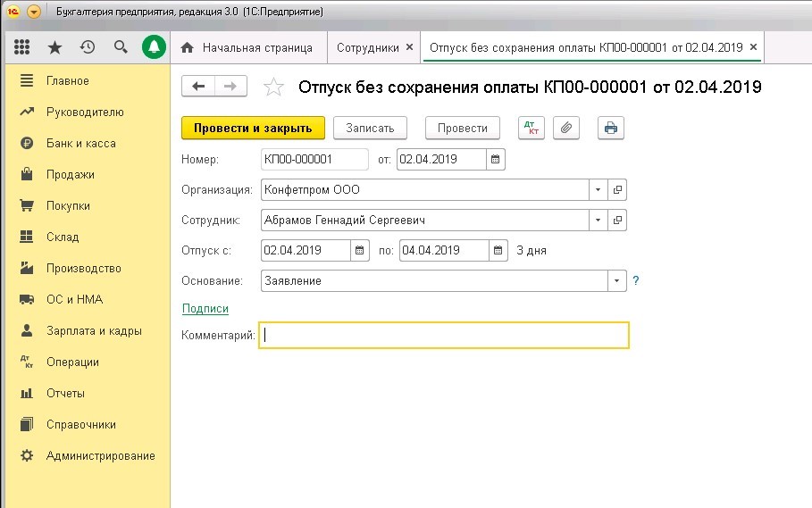Click the paperclip attachments icon
Screen dimensions: 812x508
coord(566,128)
